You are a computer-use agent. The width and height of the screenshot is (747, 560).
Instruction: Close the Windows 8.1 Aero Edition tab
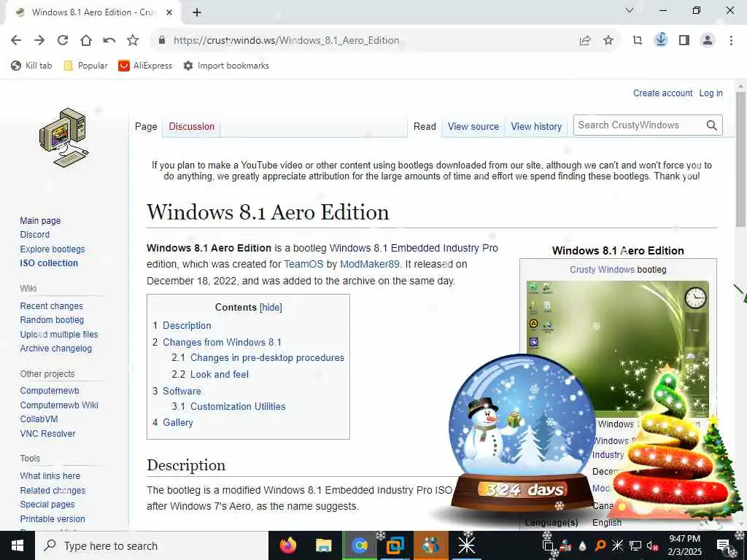point(169,12)
